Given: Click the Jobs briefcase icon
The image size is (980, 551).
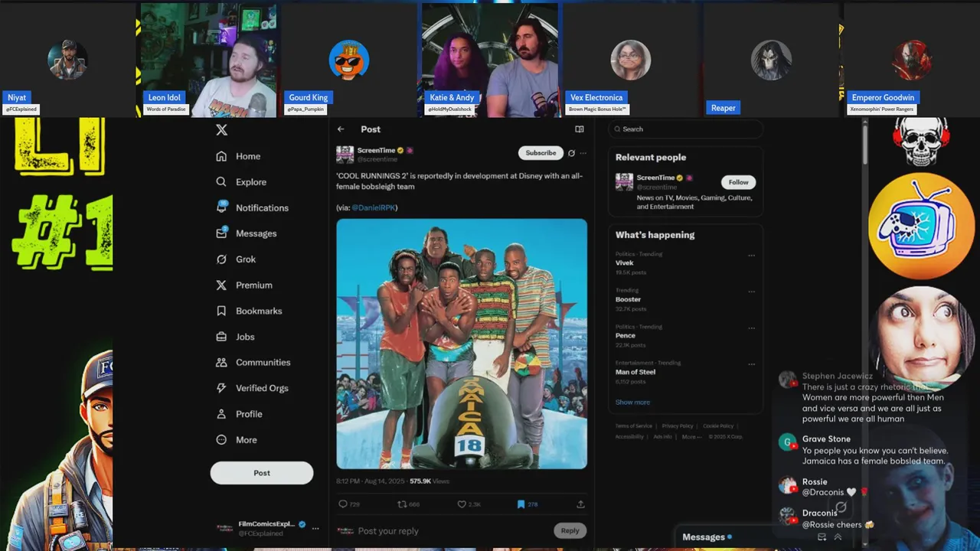Looking at the screenshot, I should point(221,337).
